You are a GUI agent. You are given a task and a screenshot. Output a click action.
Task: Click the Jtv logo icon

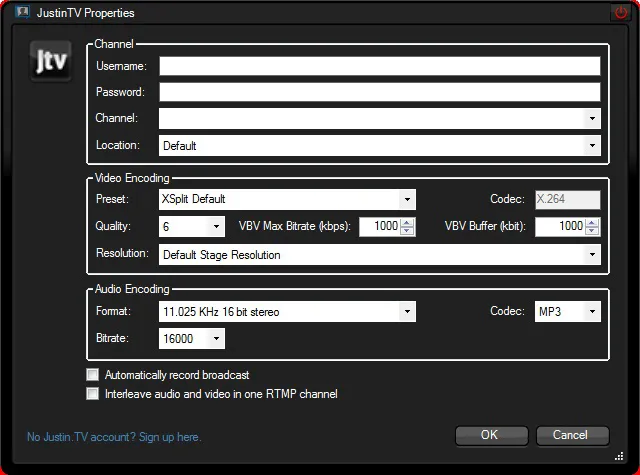tap(51, 61)
